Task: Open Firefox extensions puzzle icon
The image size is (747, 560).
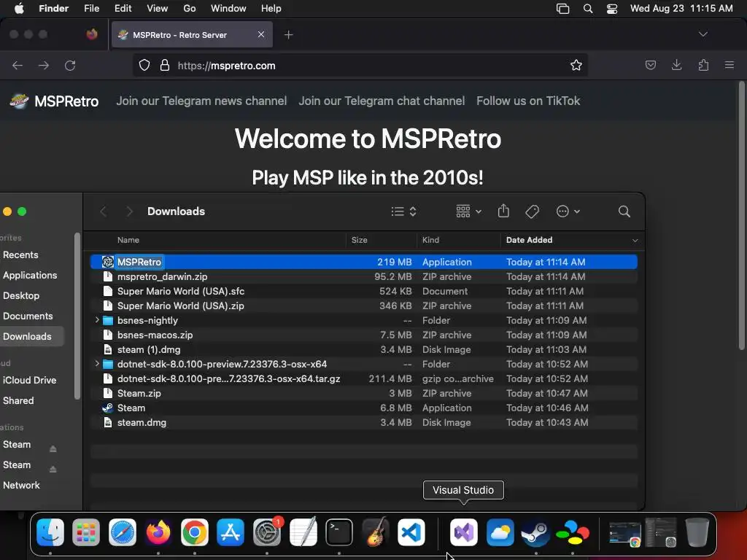Action: tap(703, 65)
